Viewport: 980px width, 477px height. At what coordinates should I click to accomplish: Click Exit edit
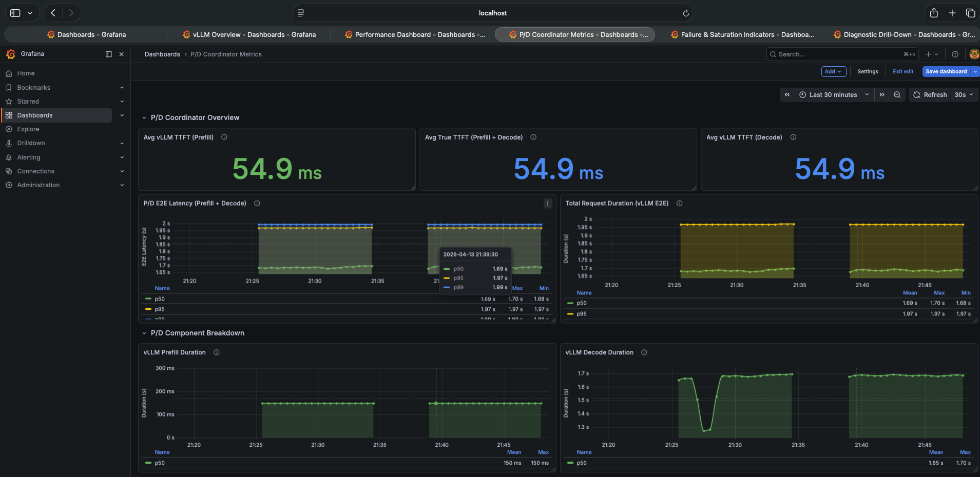pos(902,72)
